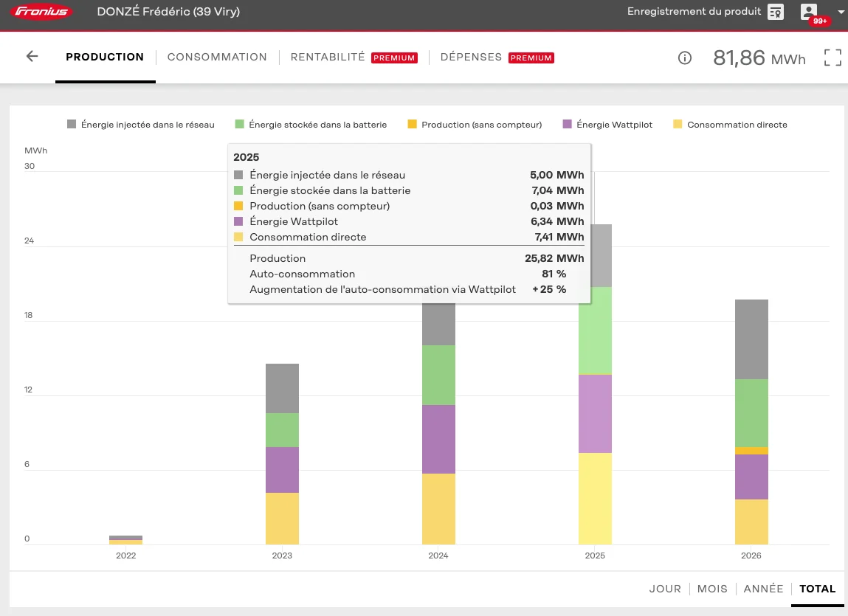Click the yellow segment of the 2026 bar
The width and height of the screenshot is (848, 616).
(x=751, y=522)
